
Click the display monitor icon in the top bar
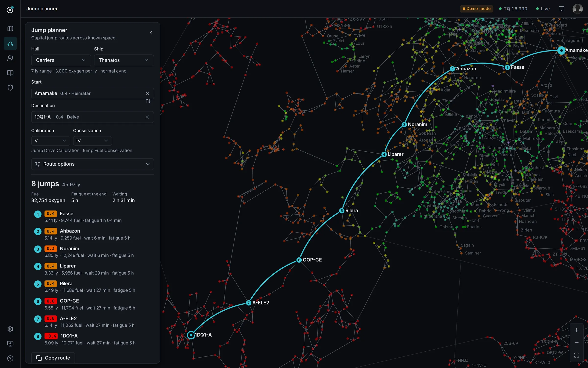click(561, 9)
